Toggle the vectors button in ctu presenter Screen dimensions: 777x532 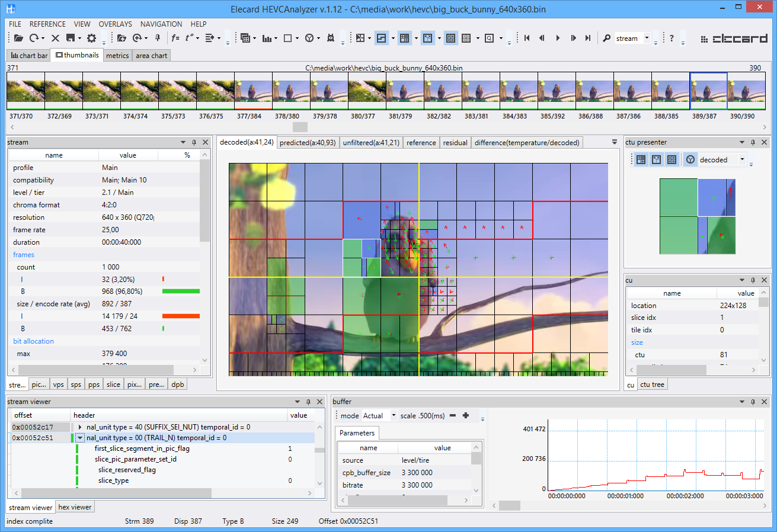656,159
